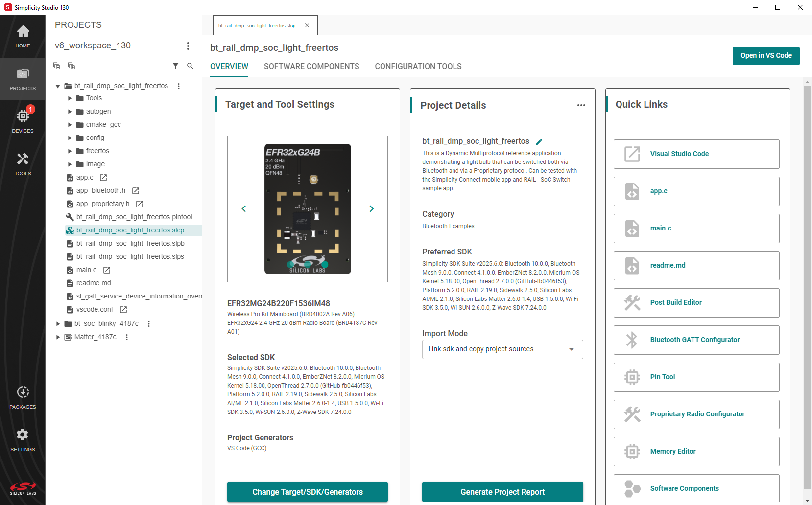Filter the project tree using the funnel icon

click(x=176, y=66)
